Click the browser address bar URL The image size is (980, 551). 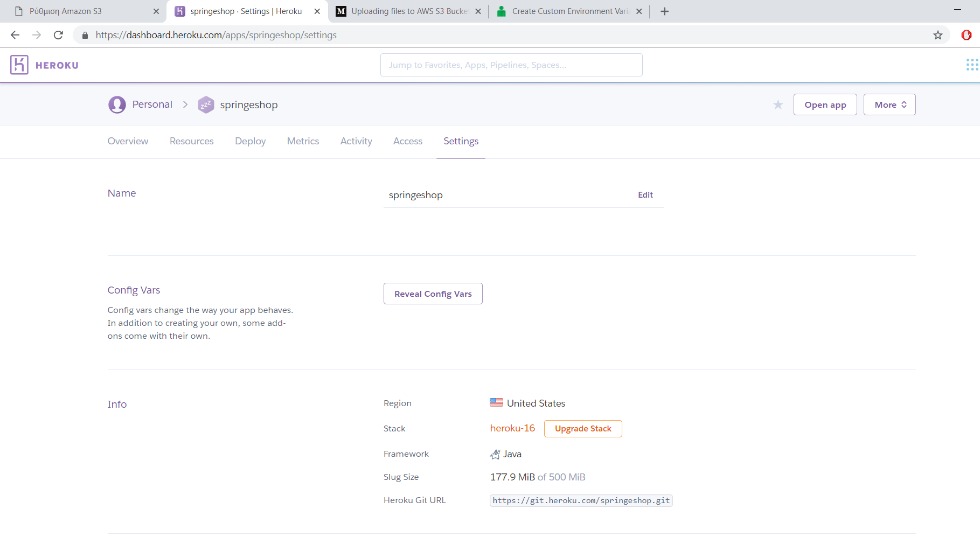[x=216, y=35]
